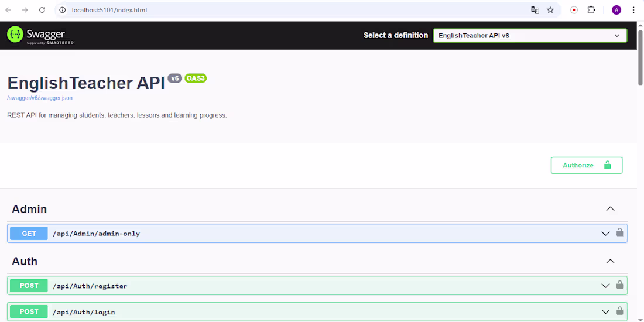This screenshot has height=322, width=644.
Task: Click the GET method badge for admin-only
Action: pyautogui.click(x=29, y=234)
